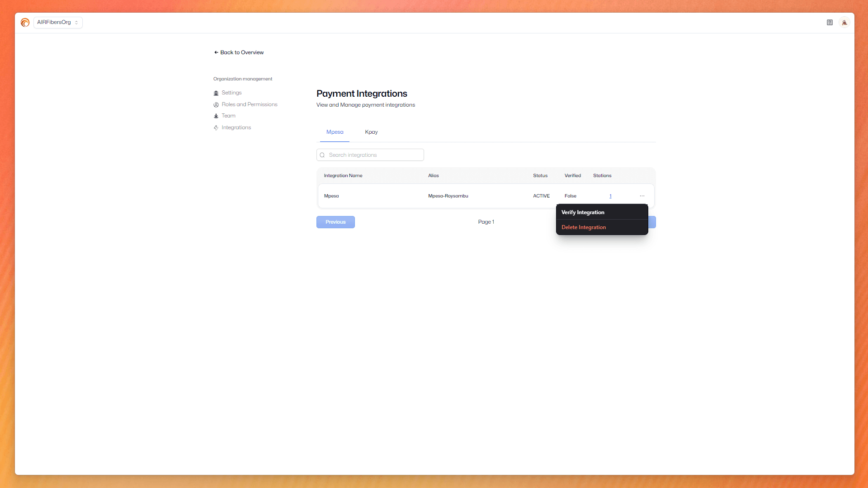
Task: Toggle the Mpesa row ellipsis actions menu
Action: (642, 196)
